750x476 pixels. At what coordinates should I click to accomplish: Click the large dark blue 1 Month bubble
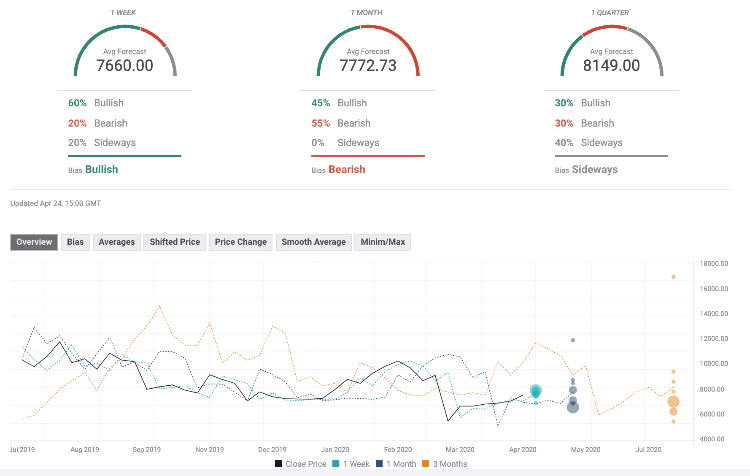(x=573, y=406)
